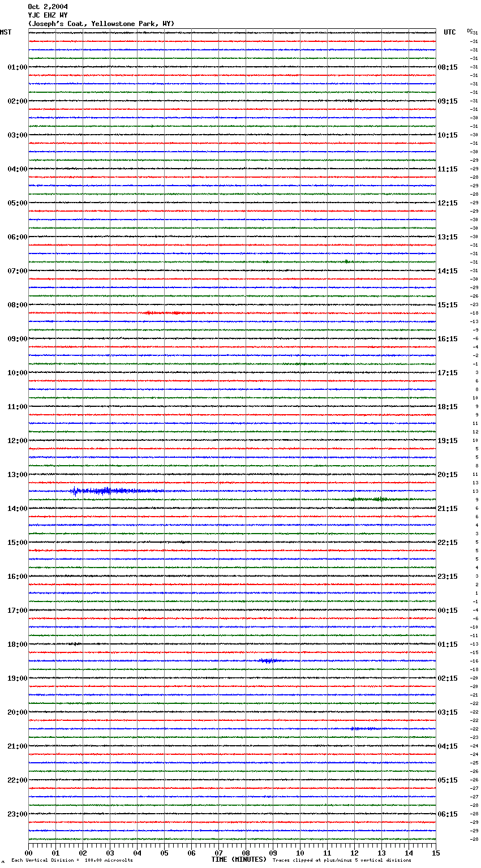Image resolution: width=481 pixels, height=868 pixels.
Task: Click the 11:15 UTC time label
Action: click(448, 169)
